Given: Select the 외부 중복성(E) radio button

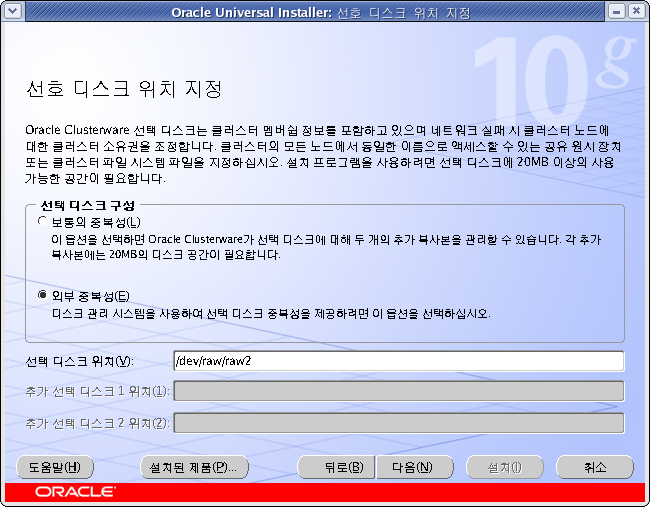Looking at the screenshot, I should (42, 295).
